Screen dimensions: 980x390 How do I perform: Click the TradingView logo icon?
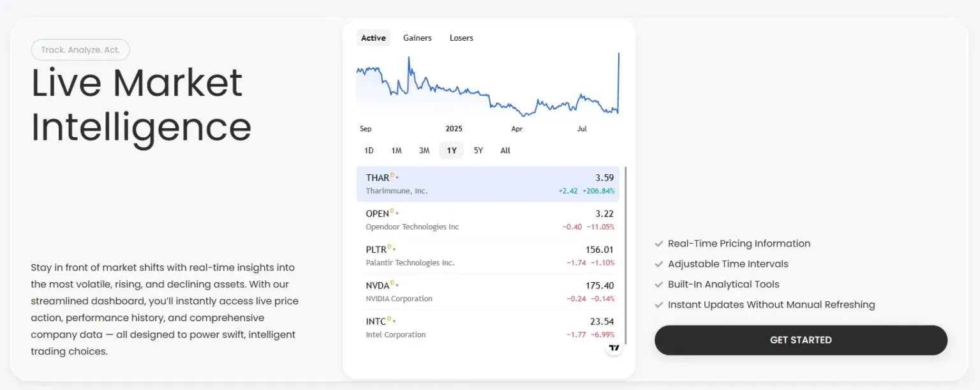click(x=614, y=348)
